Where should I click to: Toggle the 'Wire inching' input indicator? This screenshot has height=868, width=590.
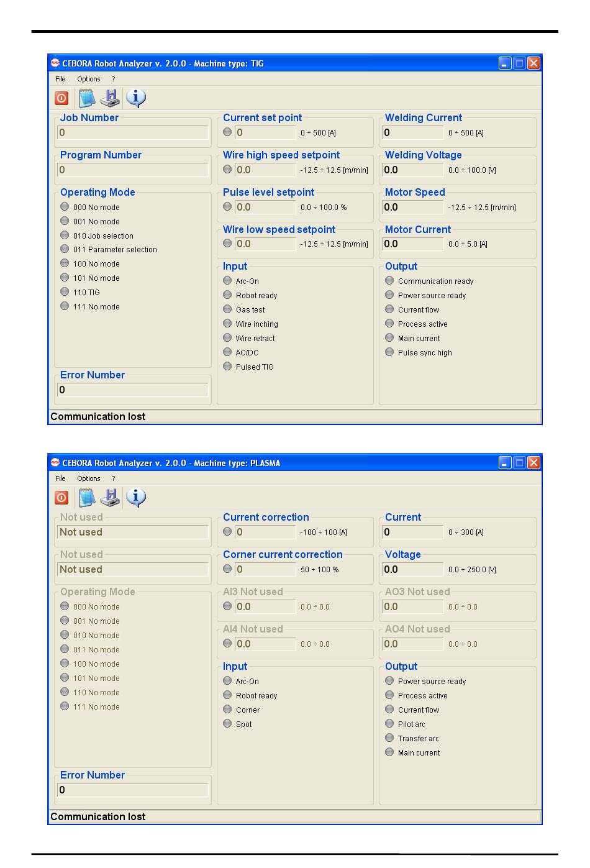pyautogui.click(x=227, y=324)
